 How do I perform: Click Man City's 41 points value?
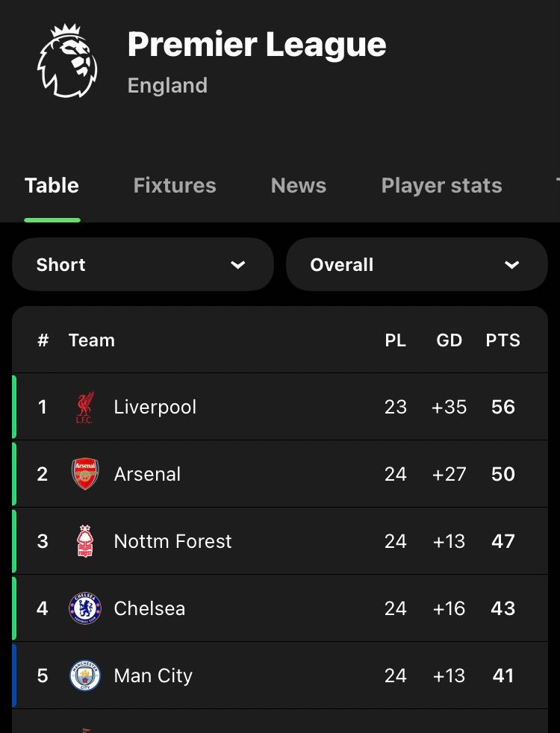503,676
